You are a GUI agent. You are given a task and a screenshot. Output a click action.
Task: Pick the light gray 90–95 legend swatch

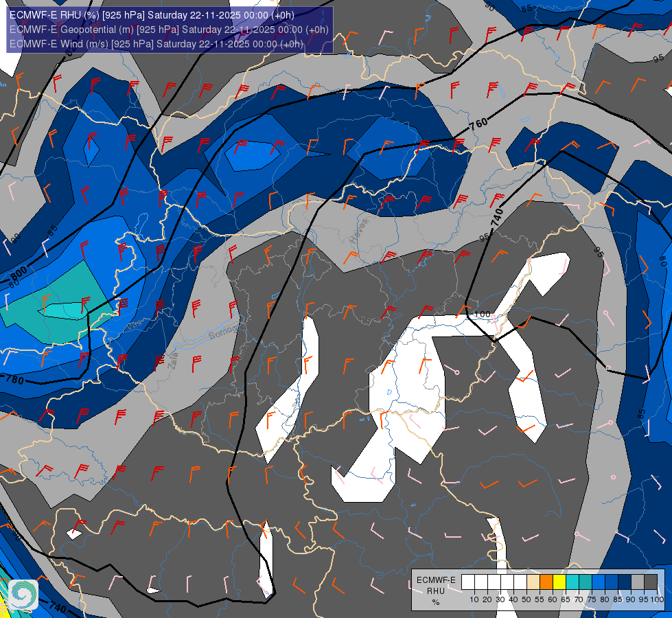tap(638, 582)
